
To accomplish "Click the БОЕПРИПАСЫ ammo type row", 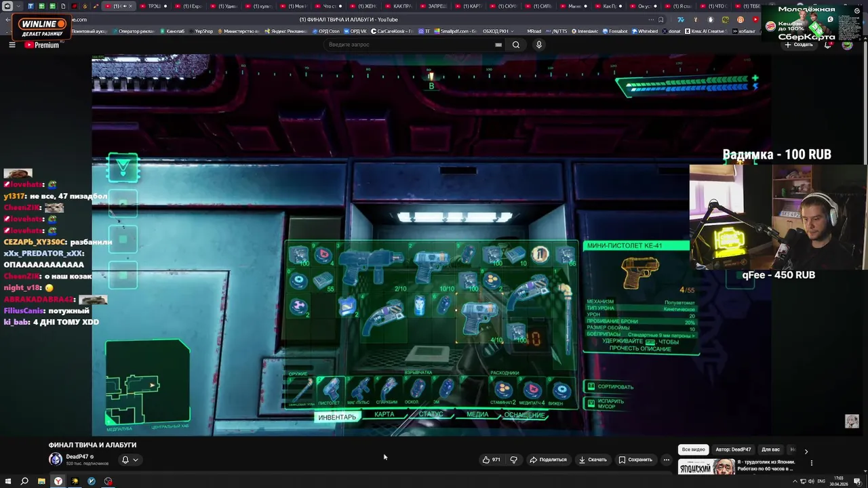I will tap(641, 335).
